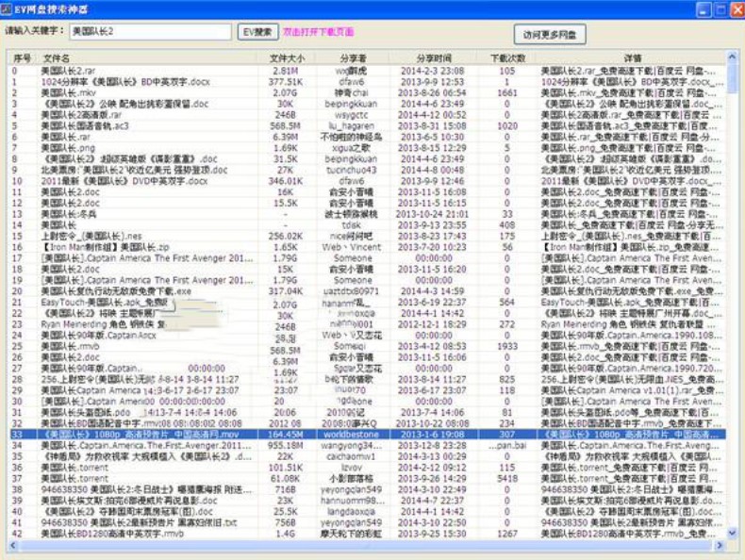Click 请输入关键字 label
Screen dimensions: 745x560
tap(34, 31)
